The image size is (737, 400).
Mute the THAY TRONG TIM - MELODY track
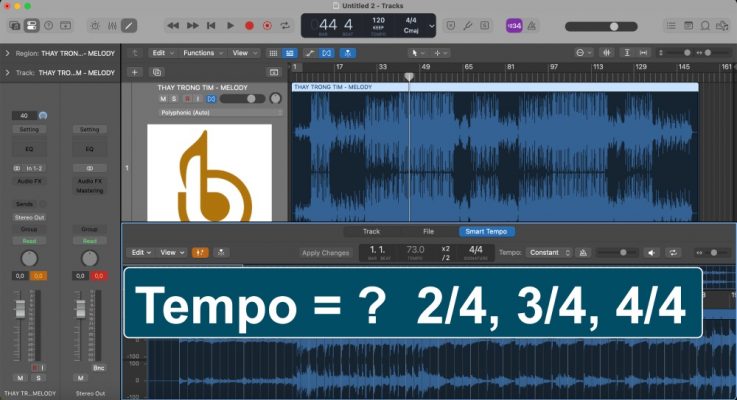click(x=163, y=99)
